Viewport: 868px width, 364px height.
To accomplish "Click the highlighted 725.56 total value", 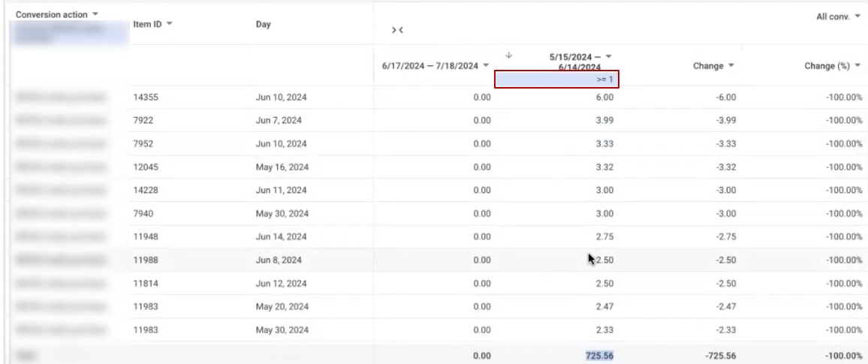I will (x=599, y=356).
